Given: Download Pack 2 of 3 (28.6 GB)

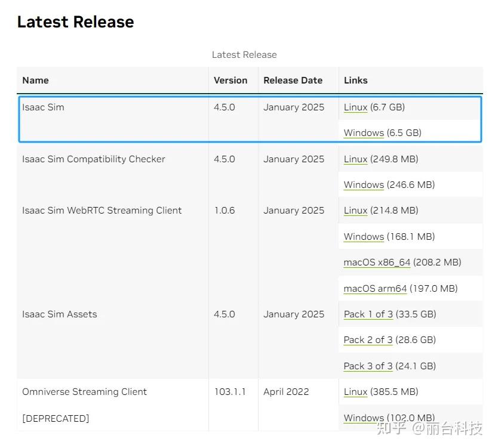Looking at the screenshot, I should point(368,339).
